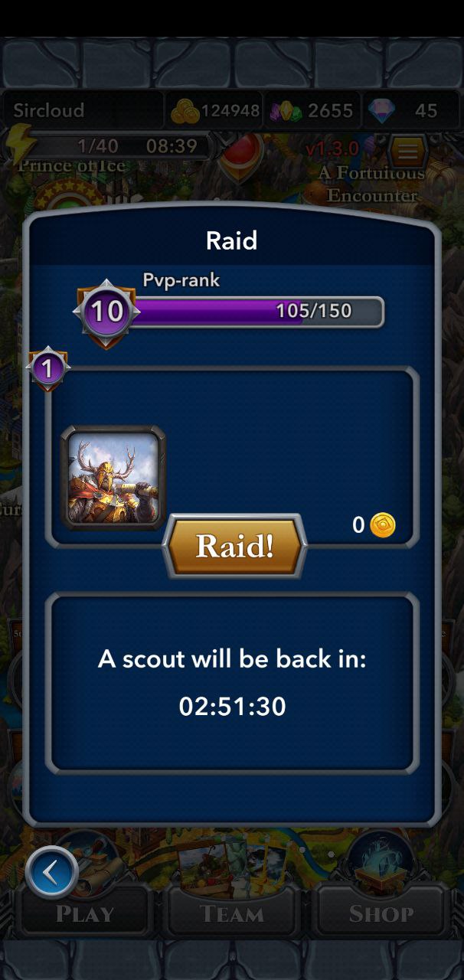Viewport: 464px width, 980px height.
Task: Switch to the Team tab
Action: [232, 913]
